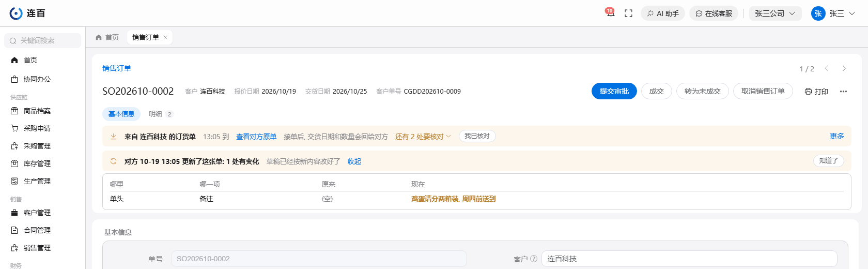The image size is (868, 269).
Task: Switch to the 首页 top tab
Action: tap(107, 37)
